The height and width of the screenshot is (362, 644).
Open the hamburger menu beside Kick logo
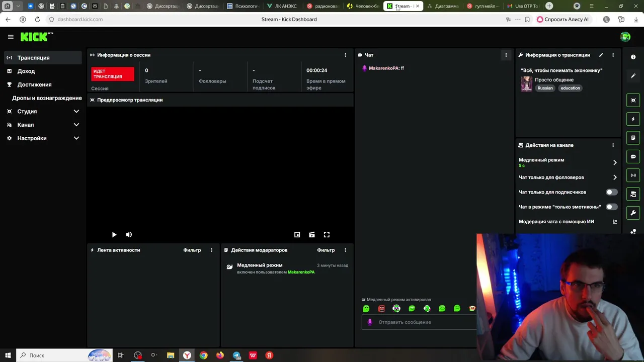click(x=11, y=37)
